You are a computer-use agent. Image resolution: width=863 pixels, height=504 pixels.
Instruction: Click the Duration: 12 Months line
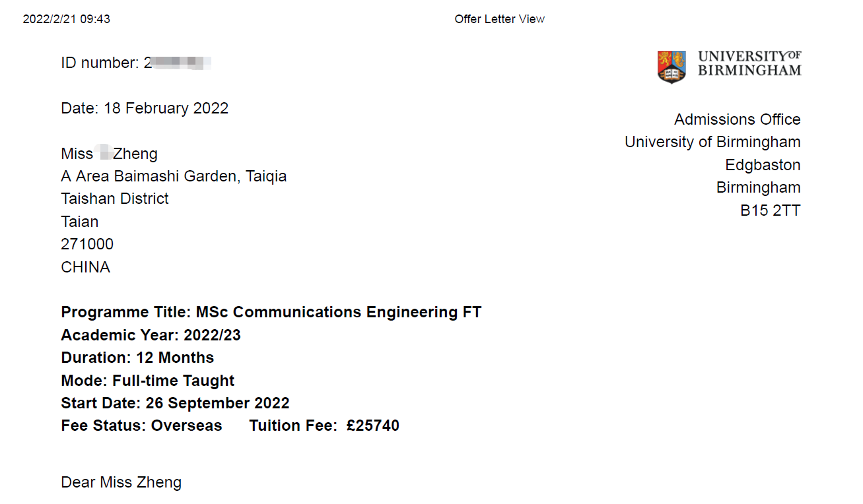pyautogui.click(x=137, y=358)
